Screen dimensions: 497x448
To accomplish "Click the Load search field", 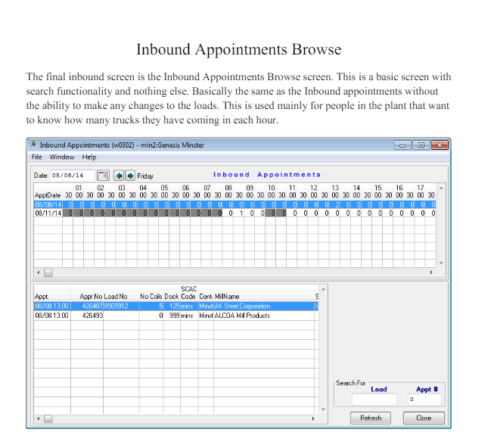I will (x=374, y=399).
